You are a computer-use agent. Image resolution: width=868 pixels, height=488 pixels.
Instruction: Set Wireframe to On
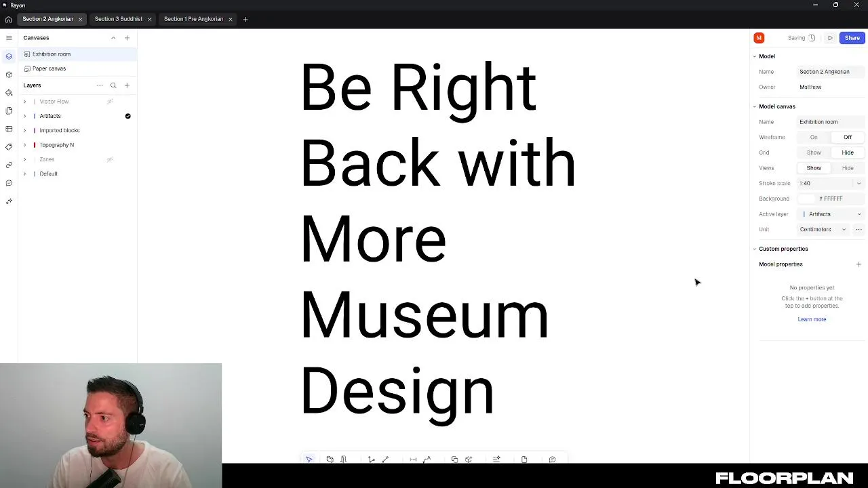click(x=814, y=137)
